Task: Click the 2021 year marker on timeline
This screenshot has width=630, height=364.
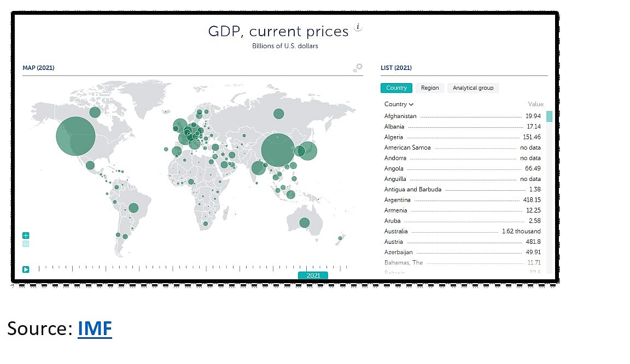Action: click(x=313, y=275)
